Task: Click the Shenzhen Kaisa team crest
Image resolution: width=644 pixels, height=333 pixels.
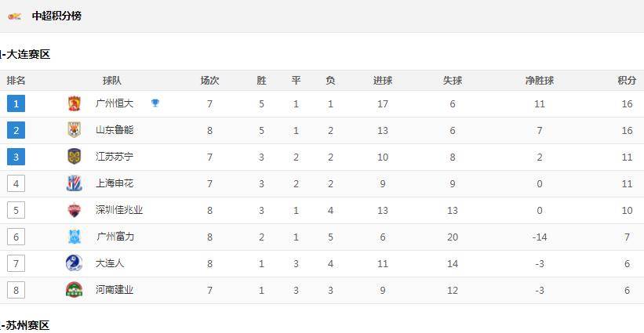Action: (x=75, y=211)
